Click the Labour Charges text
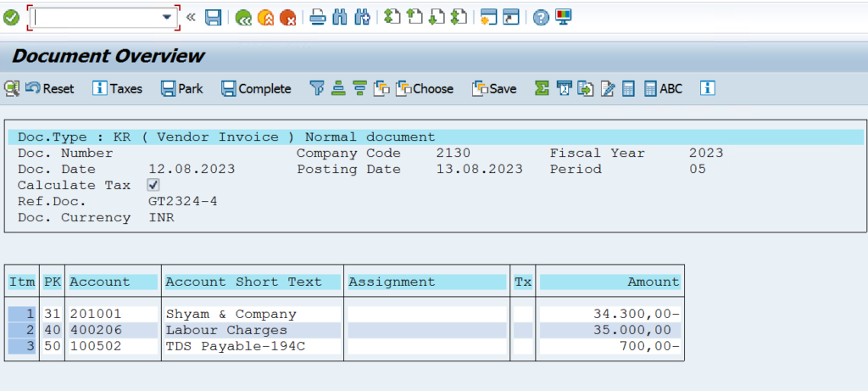The height and width of the screenshot is (391, 868). coord(226,330)
